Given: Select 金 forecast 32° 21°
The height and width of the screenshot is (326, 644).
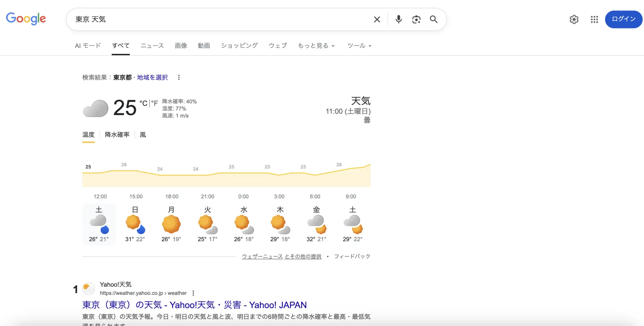Looking at the screenshot, I should 316,224.
